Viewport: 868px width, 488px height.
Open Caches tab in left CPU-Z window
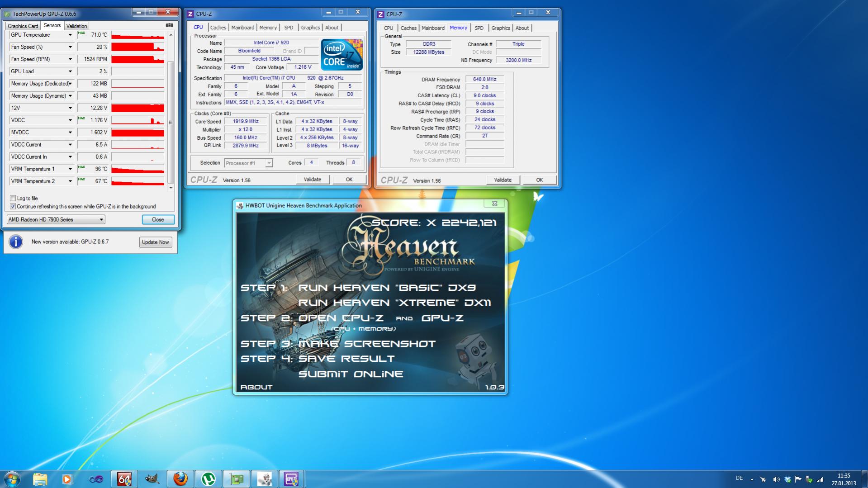(218, 28)
